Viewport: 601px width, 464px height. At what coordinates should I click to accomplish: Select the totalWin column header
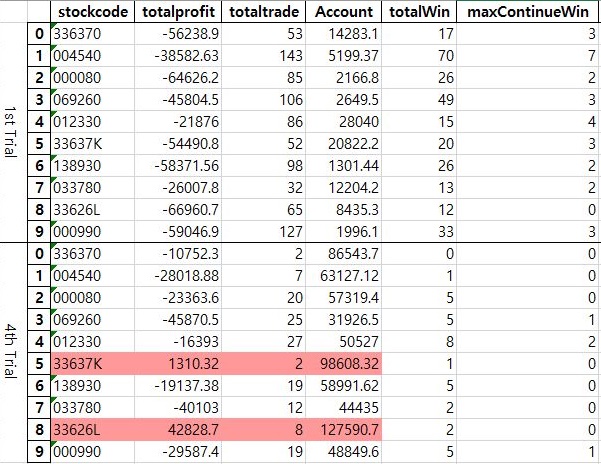click(x=419, y=11)
